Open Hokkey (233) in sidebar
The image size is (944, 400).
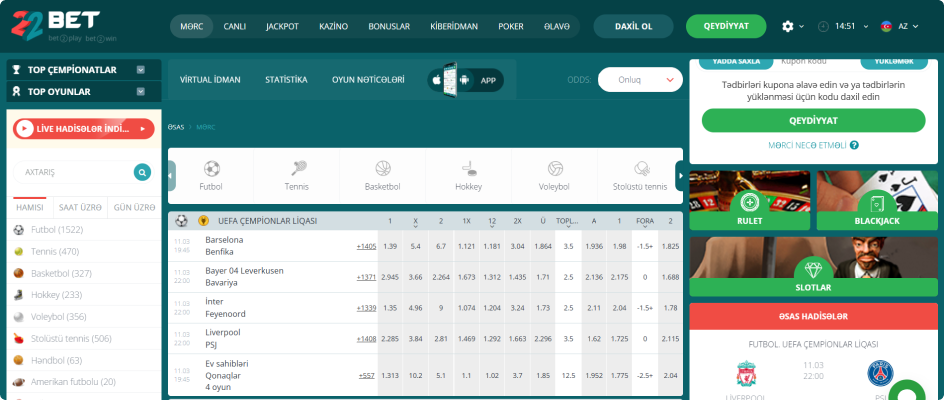[x=84, y=295]
